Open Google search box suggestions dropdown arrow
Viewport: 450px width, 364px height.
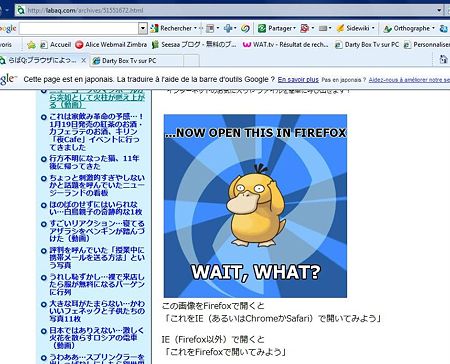143,29
